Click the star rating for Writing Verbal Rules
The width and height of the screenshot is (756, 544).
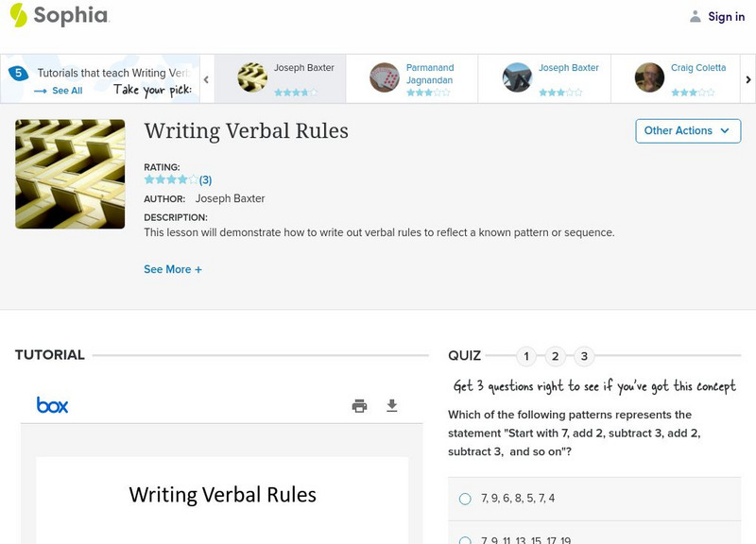click(171, 179)
